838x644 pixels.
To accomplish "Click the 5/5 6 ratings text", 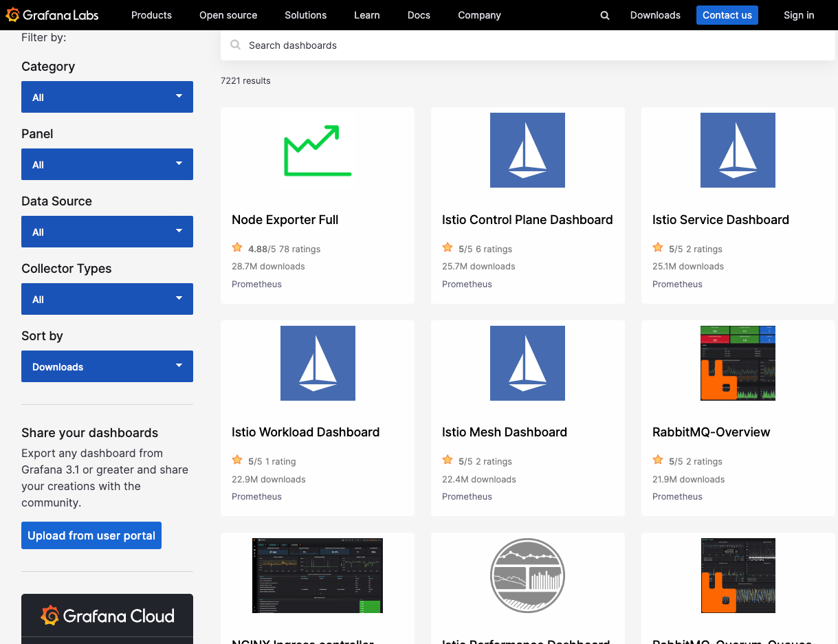I will point(485,249).
